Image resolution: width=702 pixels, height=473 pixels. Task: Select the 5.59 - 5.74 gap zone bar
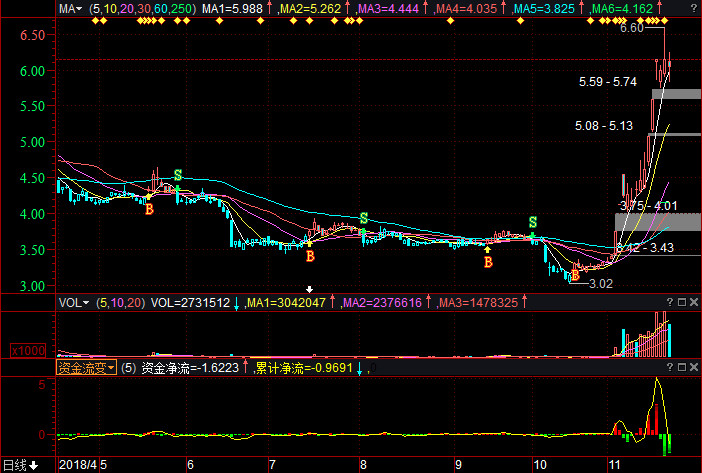point(676,94)
